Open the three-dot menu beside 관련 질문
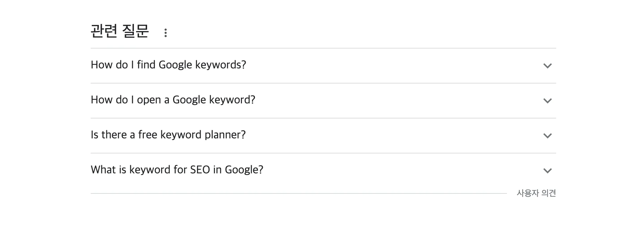 point(165,33)
